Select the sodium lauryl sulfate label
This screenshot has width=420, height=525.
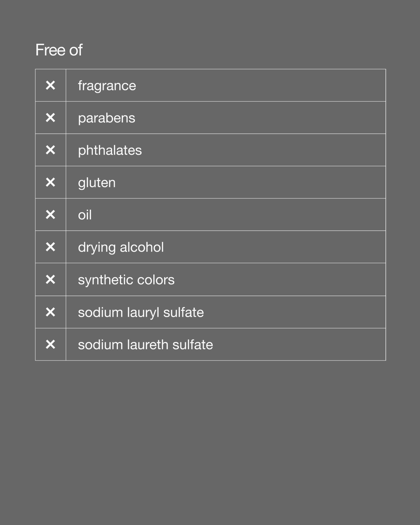tap(141, 312)
